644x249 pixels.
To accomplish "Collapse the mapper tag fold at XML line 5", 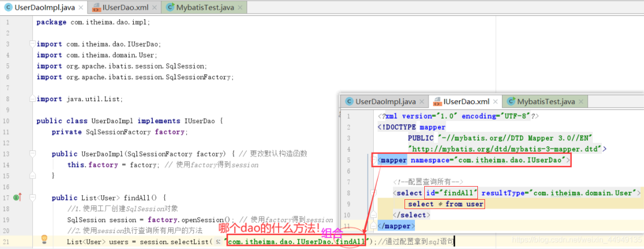I will click(x=373, y=160).
